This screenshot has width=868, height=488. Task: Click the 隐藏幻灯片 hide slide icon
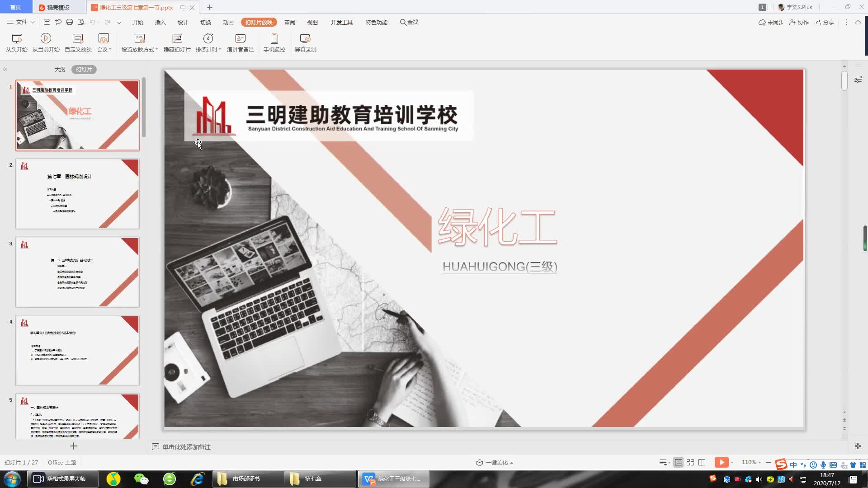[177, 39]
